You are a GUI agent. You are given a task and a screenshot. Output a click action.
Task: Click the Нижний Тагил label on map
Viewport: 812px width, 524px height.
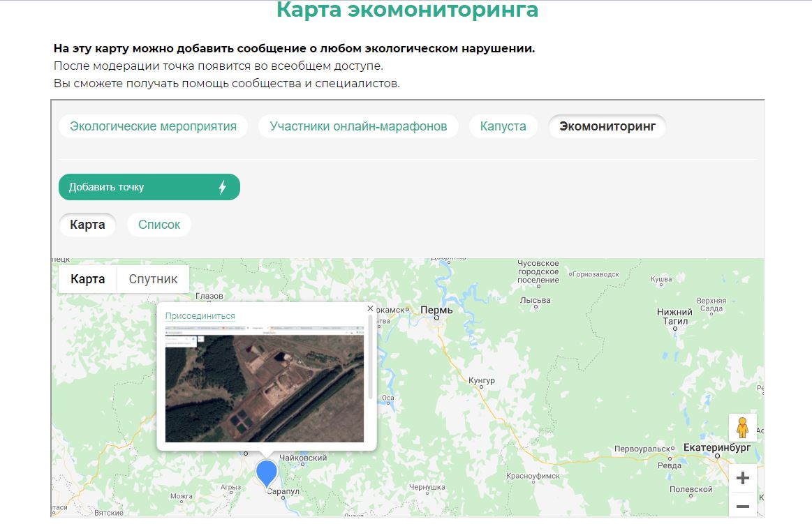coord(674,317)
